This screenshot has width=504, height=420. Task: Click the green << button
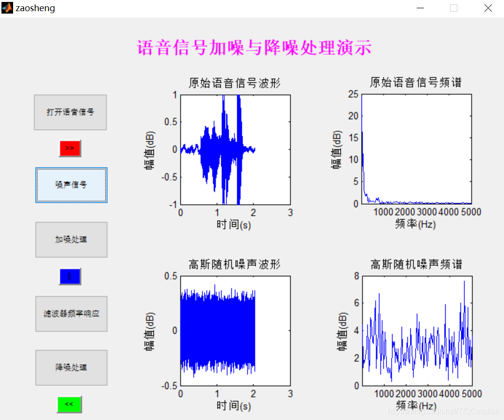click(69, 404)
